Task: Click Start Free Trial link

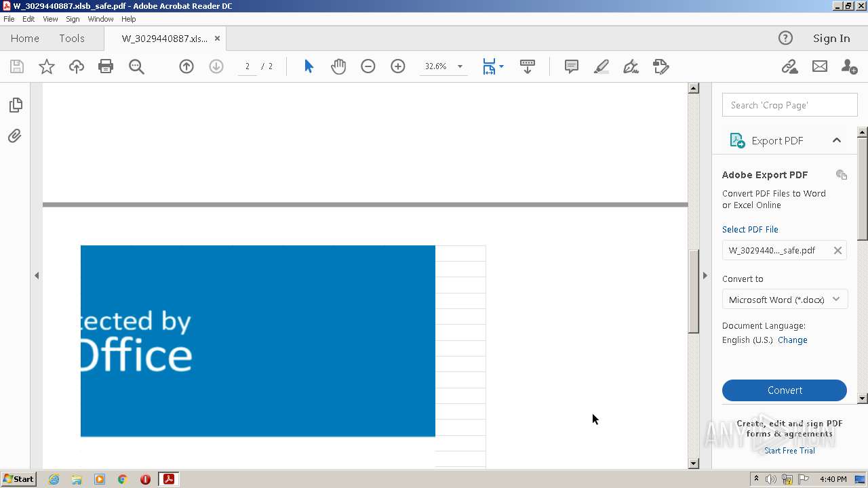Action: 789,451
